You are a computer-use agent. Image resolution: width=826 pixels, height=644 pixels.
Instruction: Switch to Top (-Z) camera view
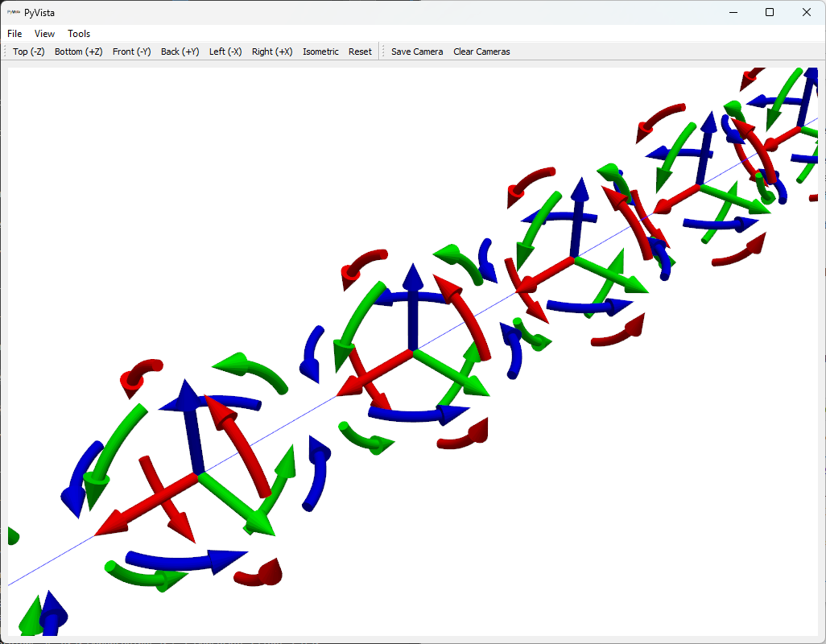pyautogui.click(x=29, y=52)
